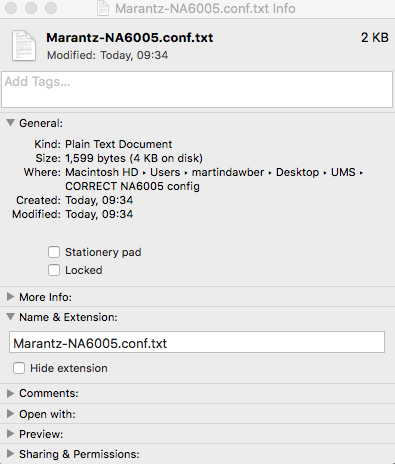Click 'martindawber' in the Where path

(x=228, y=172)
